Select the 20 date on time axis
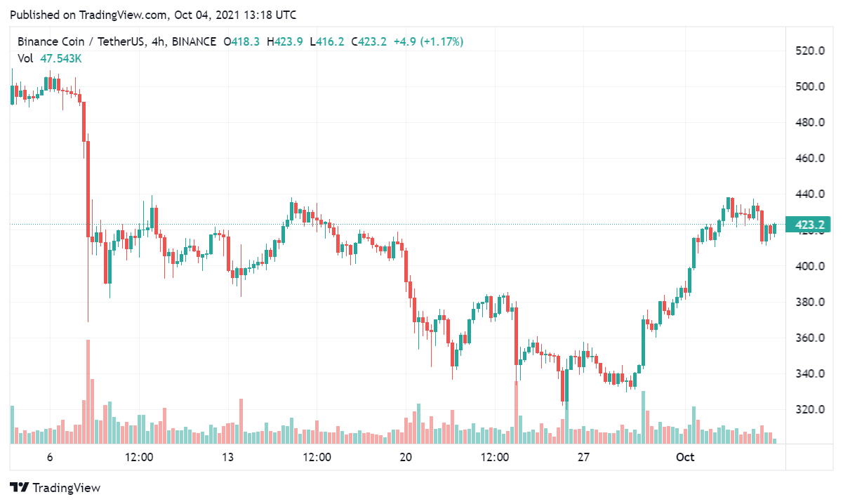 405,458
